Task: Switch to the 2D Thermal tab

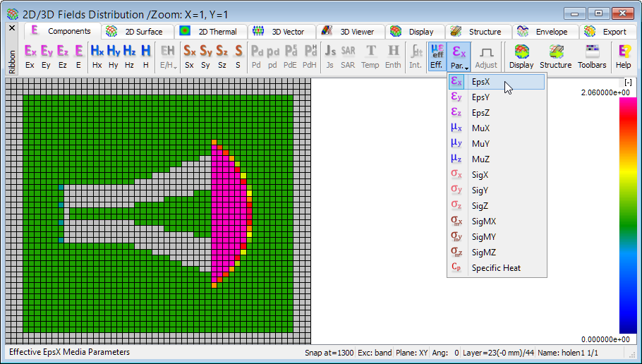Action: [x=210, y=32]
